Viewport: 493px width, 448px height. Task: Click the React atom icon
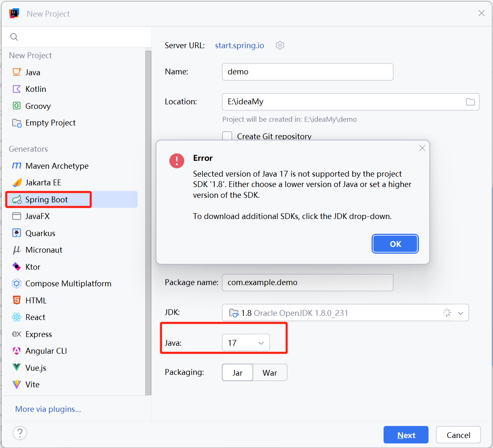(17, 318)
